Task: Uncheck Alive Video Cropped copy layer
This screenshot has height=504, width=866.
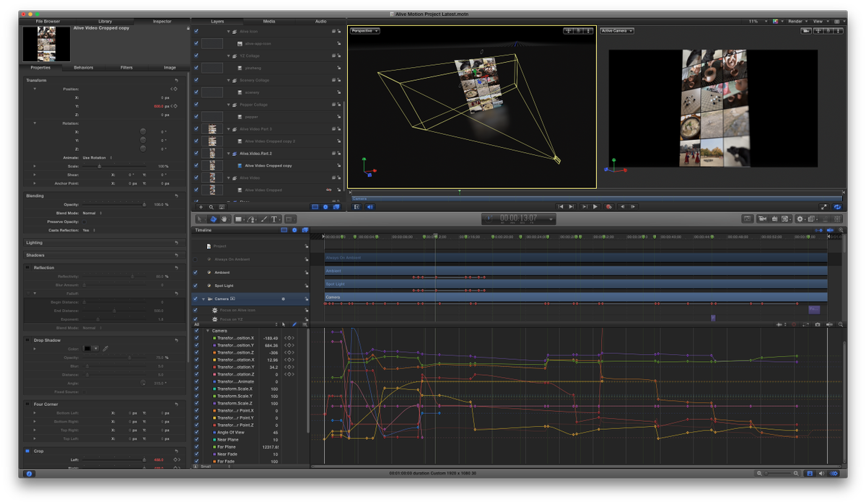Action: (x=196, y=166)
